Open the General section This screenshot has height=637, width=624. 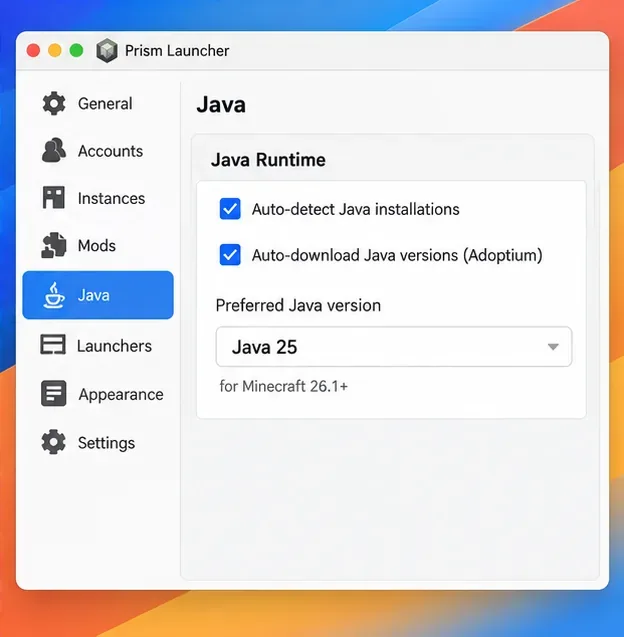[x=98, y=104]
